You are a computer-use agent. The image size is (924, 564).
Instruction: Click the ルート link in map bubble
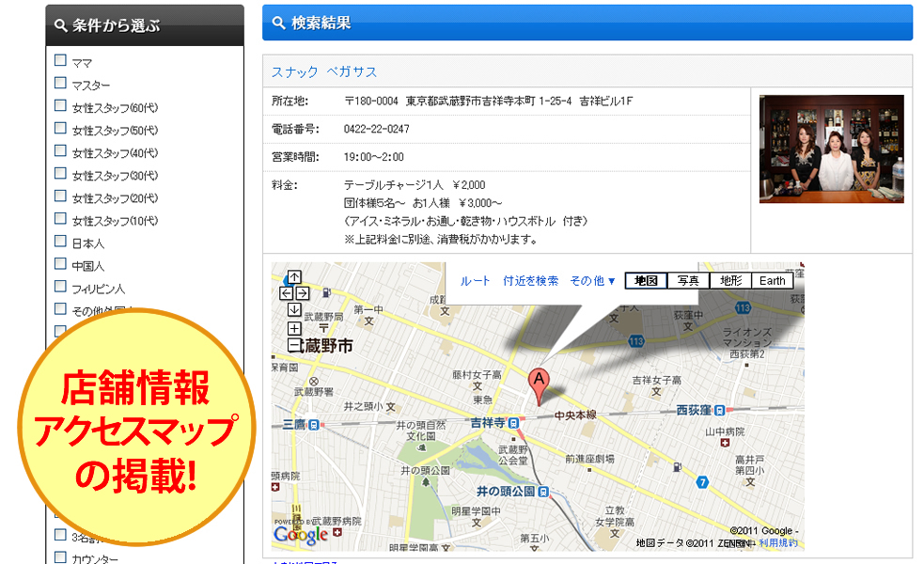(475, 281)
